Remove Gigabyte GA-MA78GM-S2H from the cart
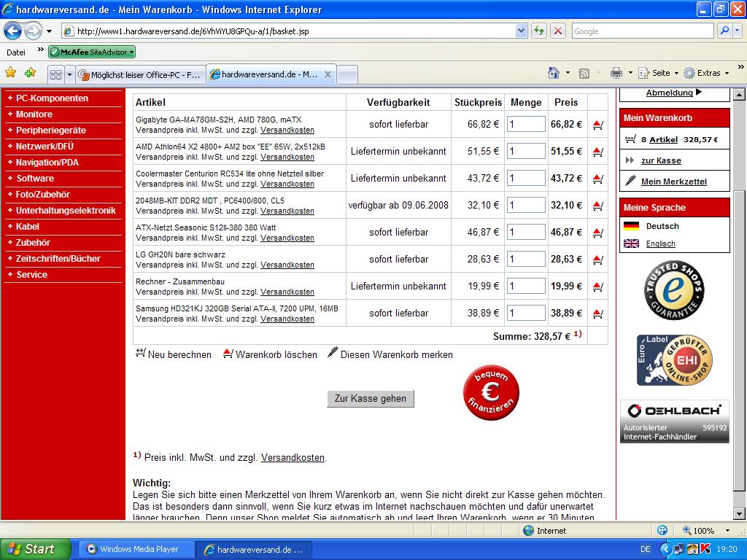This screenshot has width=747, height=560. (598, 125)
